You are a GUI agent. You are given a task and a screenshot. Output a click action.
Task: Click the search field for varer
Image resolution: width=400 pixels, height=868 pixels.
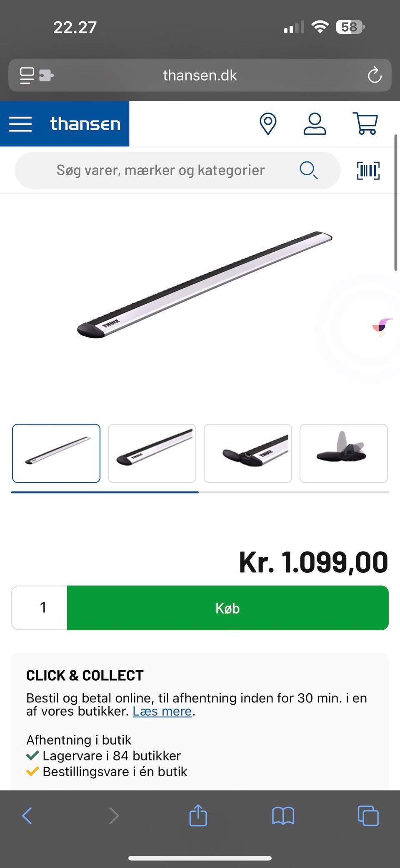[177, 170]
